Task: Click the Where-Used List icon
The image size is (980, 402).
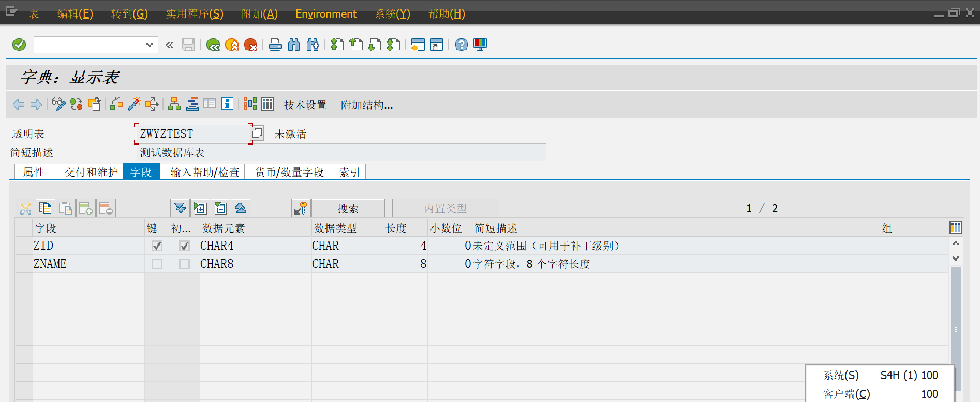Action: (152, 104)
